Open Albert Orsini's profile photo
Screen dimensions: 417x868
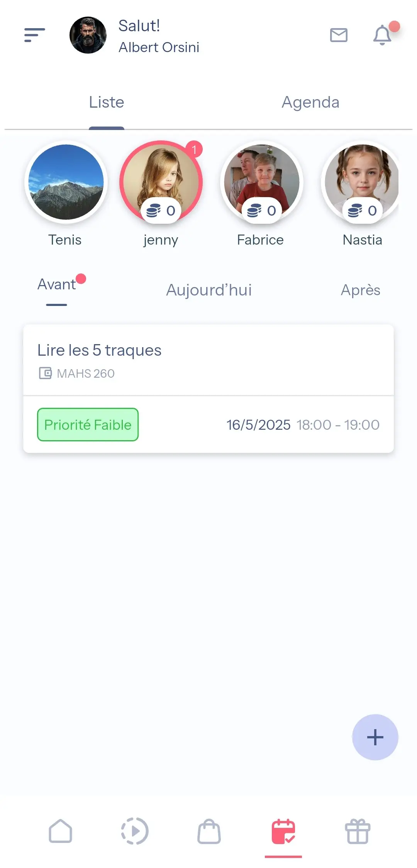pyautogui.click(x=88, y=35)
